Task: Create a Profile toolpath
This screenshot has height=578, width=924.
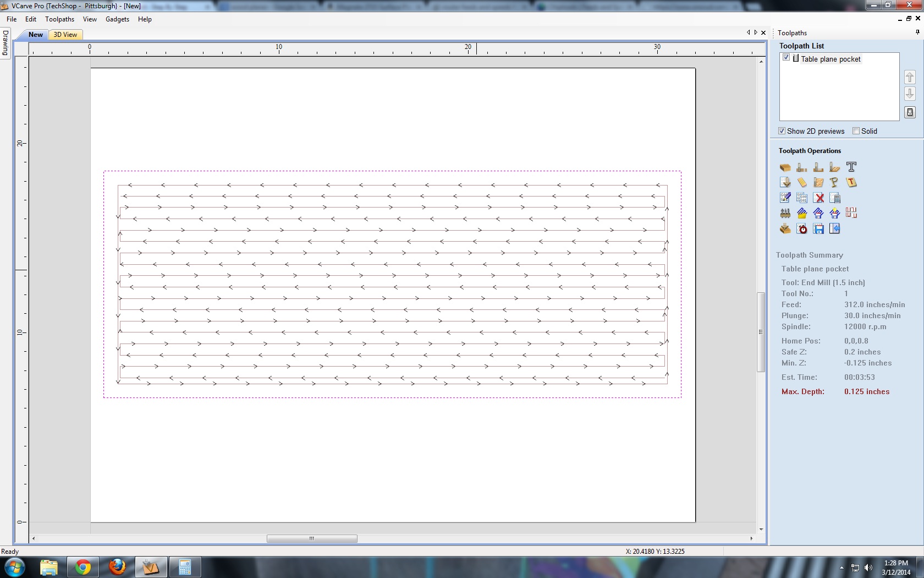Action: coord(801,167)
